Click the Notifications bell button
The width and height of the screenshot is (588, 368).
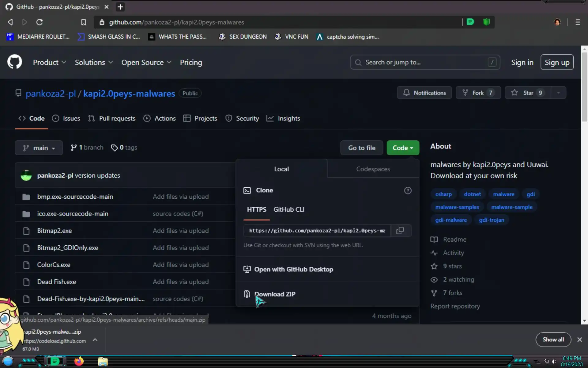[x=424, y=93]
